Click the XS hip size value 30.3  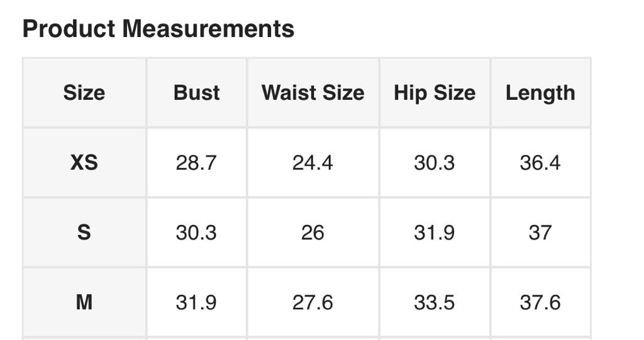point(434,163)
